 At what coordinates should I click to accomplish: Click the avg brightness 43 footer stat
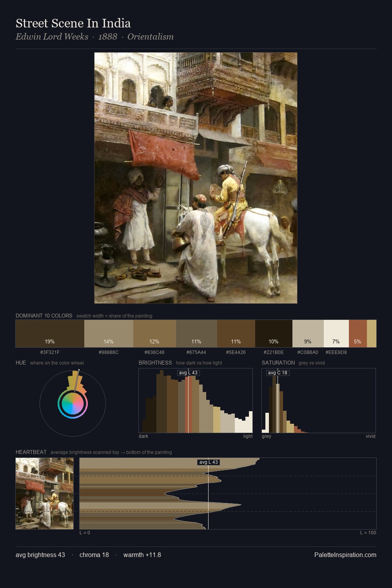pos(40,555)
